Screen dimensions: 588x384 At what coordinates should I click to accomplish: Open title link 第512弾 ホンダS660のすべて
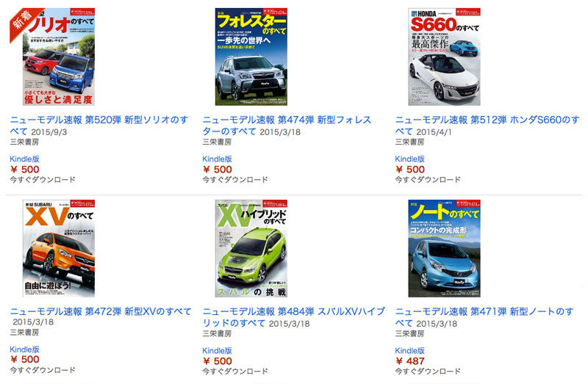[x=487, y=126]
